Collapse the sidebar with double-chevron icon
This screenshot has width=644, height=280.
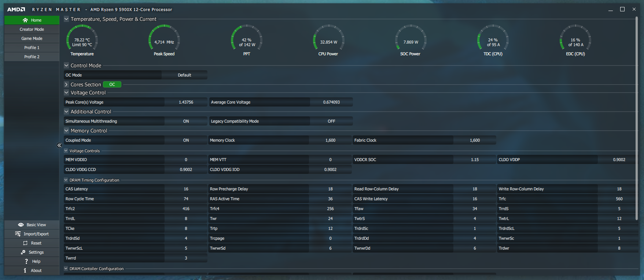click(59, 145)
